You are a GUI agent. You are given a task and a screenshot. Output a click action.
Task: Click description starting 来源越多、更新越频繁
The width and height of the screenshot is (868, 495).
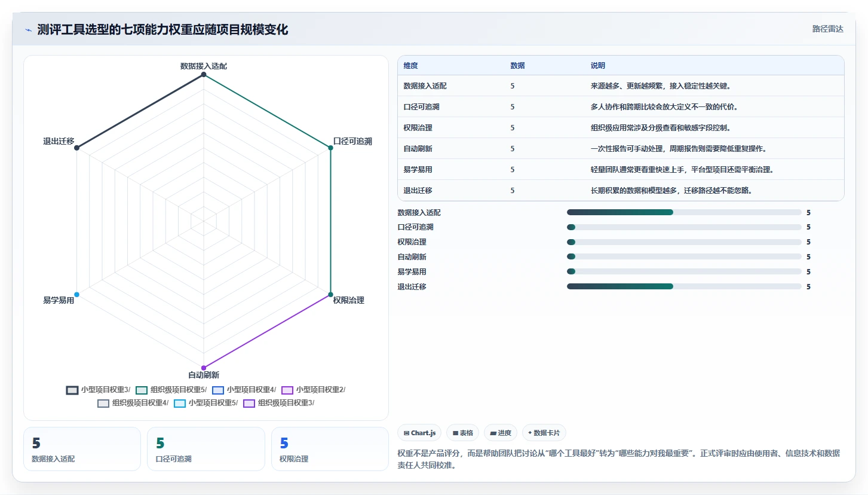[x=661, y=86]
